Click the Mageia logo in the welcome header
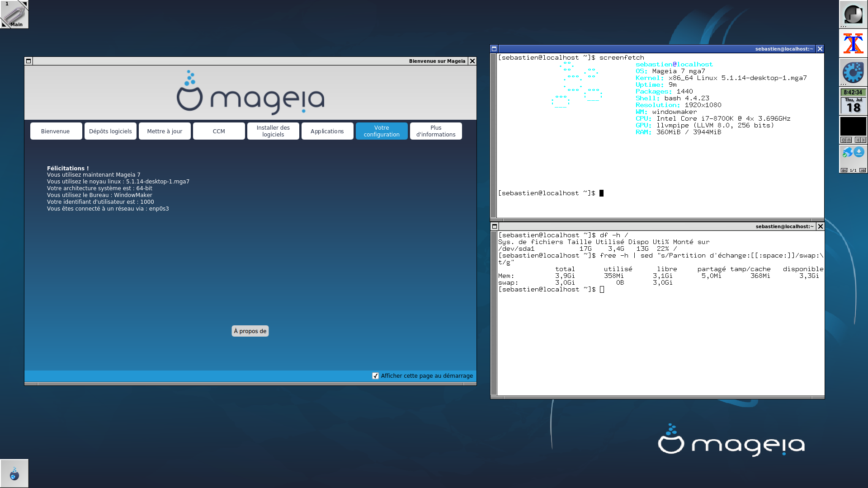This screenshot has width=868, height=488. tap(250, 92)
